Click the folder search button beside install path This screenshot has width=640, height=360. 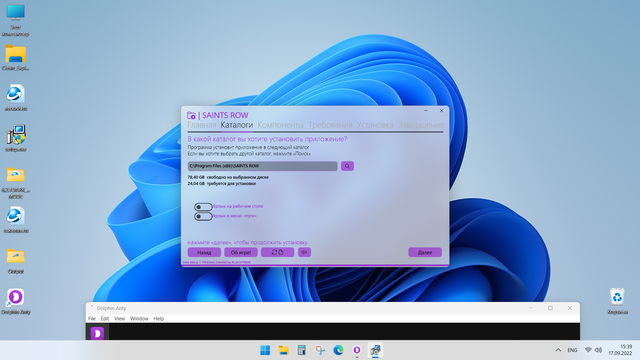[347, 166]
